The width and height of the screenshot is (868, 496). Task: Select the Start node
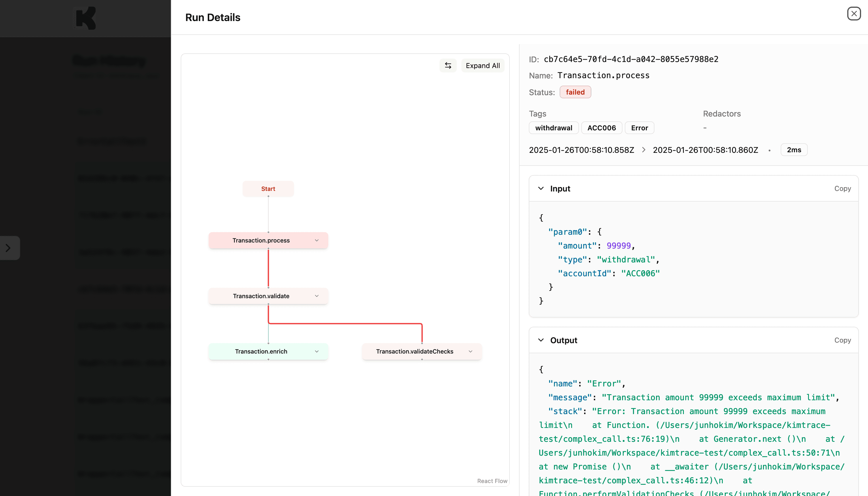tap(268, 189)
